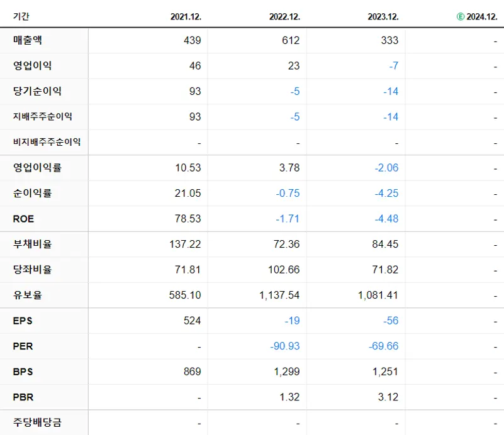
Task: Click the 당기순이익 row label
Action: coord(33,91)
